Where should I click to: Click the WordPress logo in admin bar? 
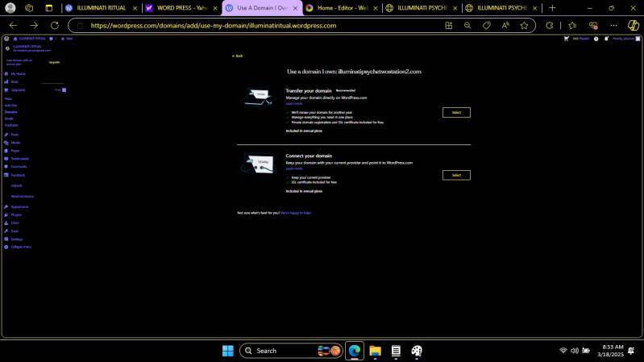click(6, 39)
